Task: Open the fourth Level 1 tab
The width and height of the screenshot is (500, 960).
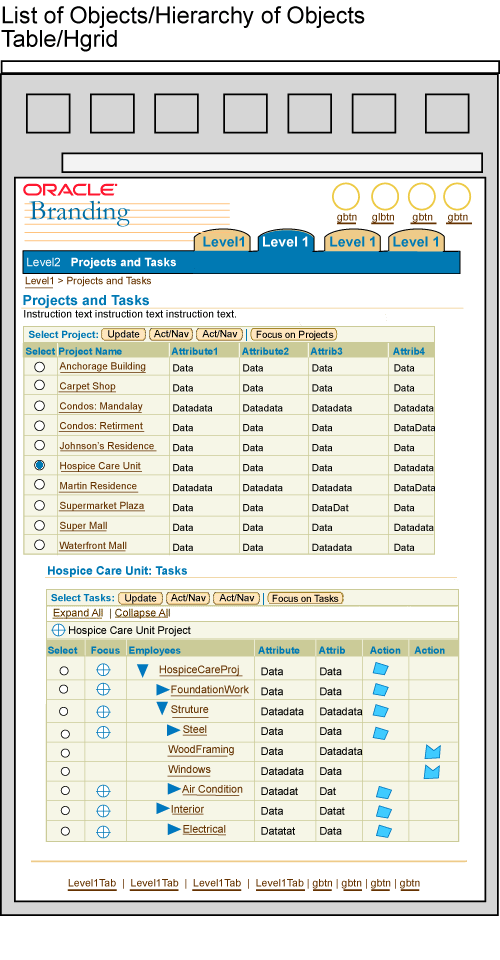Action: click(416, 242)
